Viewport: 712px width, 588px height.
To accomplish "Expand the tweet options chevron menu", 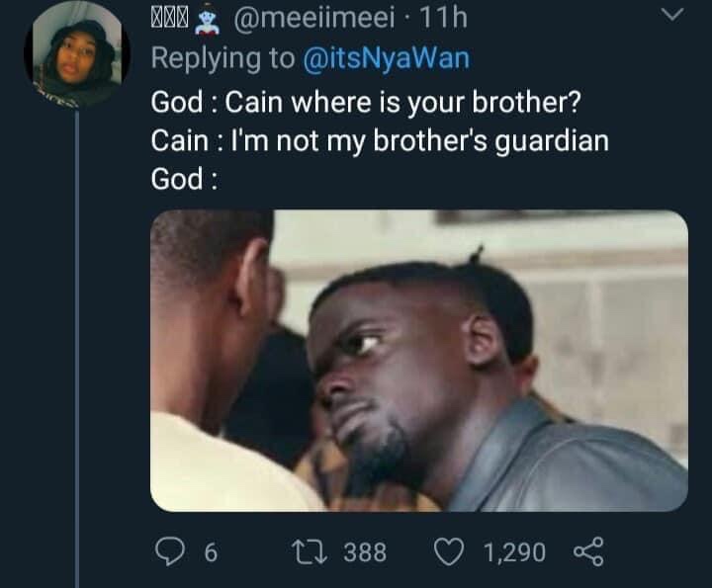I will (671, 15).
